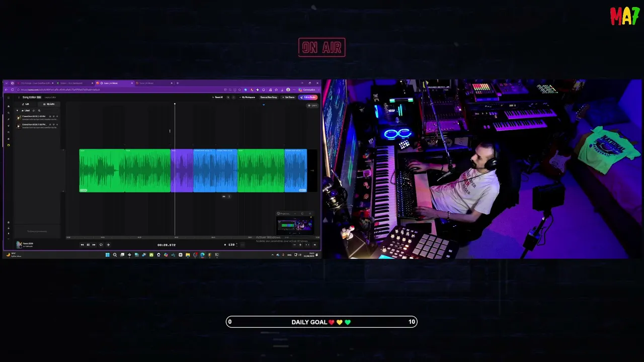Image resolution: width=644 pixels, height=362 pixels.
Task: Open a new browser tab with the plus
Action: coord(177,83)
